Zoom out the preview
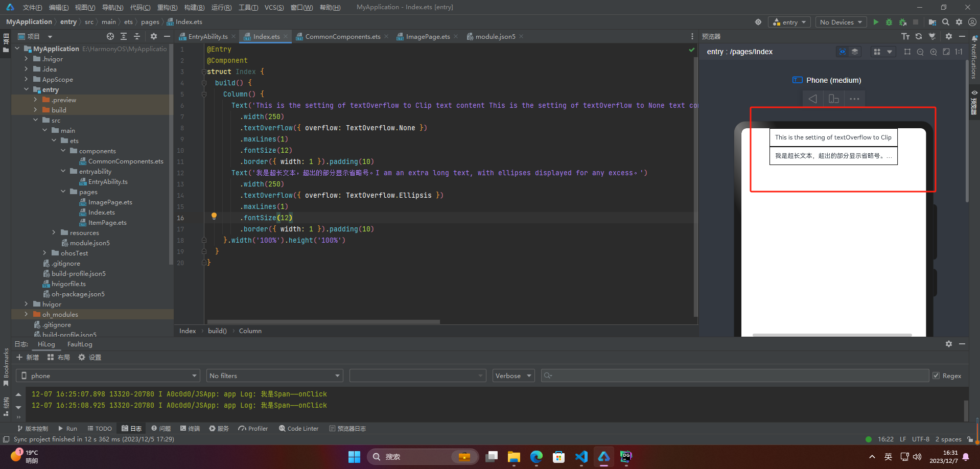 click(x=920, y=52)
